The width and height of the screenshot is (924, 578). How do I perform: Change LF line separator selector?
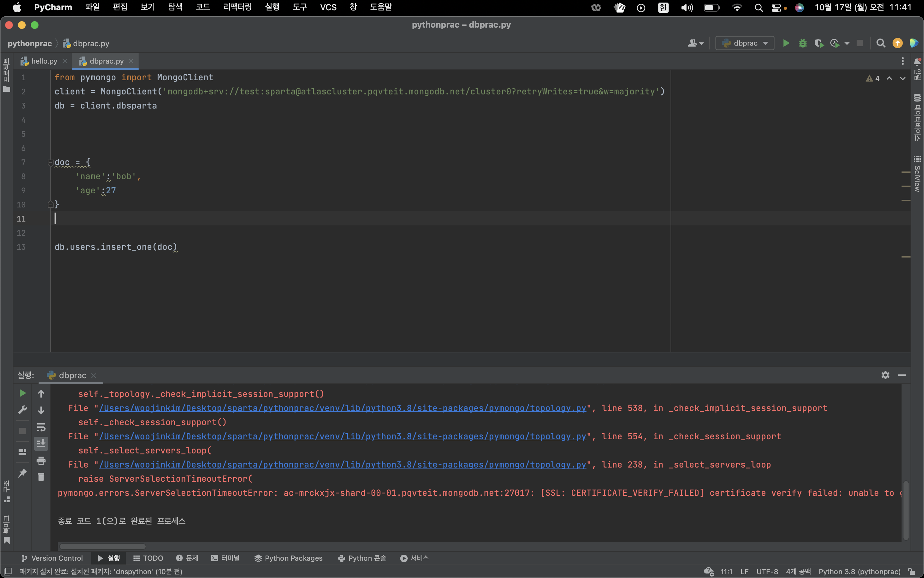[x=744, y=572]
